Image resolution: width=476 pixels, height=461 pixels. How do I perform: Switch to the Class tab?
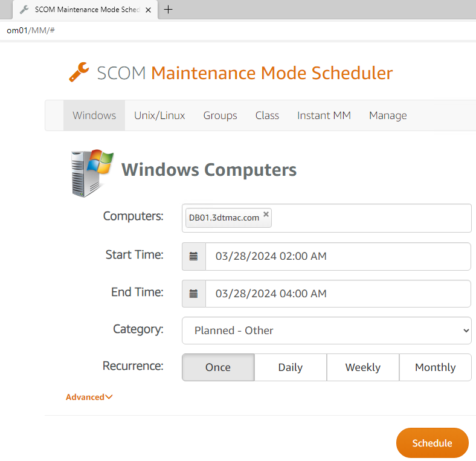click(x=267, y=115)
